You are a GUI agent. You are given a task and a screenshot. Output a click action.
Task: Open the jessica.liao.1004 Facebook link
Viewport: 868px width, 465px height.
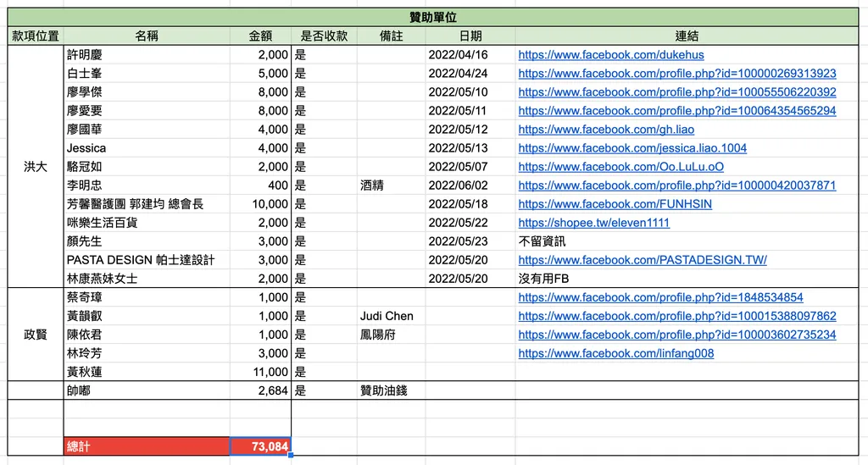coord(632,148)
